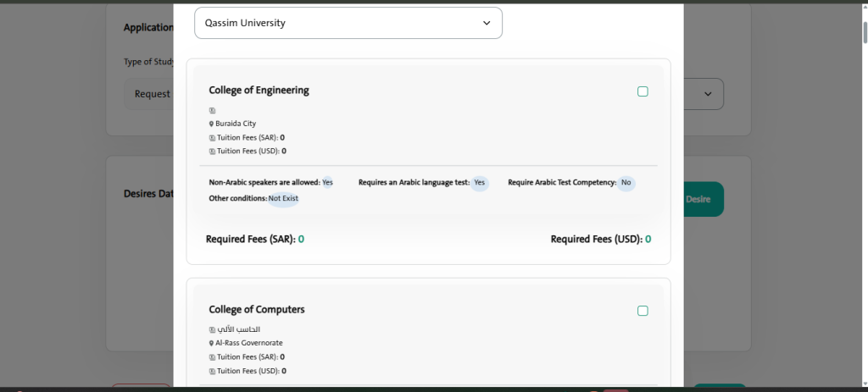Screen dimensions: 868x392
Task: Click the College of Computers heading
Action: click(x=257, y=310)
